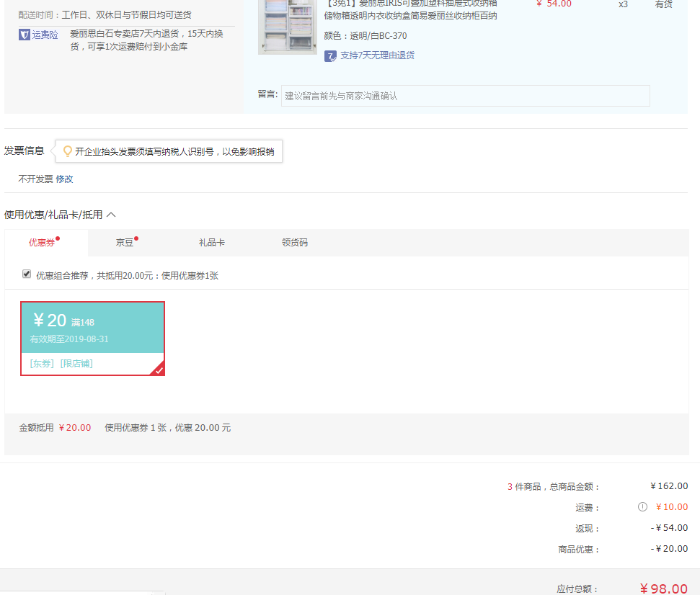Click the 返现 -¥54.00 value
This screenshot has height=595, width=700.
pos(669,528)
